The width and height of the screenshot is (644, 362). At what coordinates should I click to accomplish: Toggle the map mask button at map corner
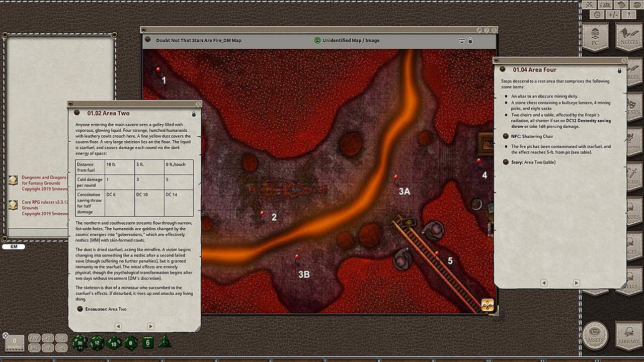pos(488,305)
